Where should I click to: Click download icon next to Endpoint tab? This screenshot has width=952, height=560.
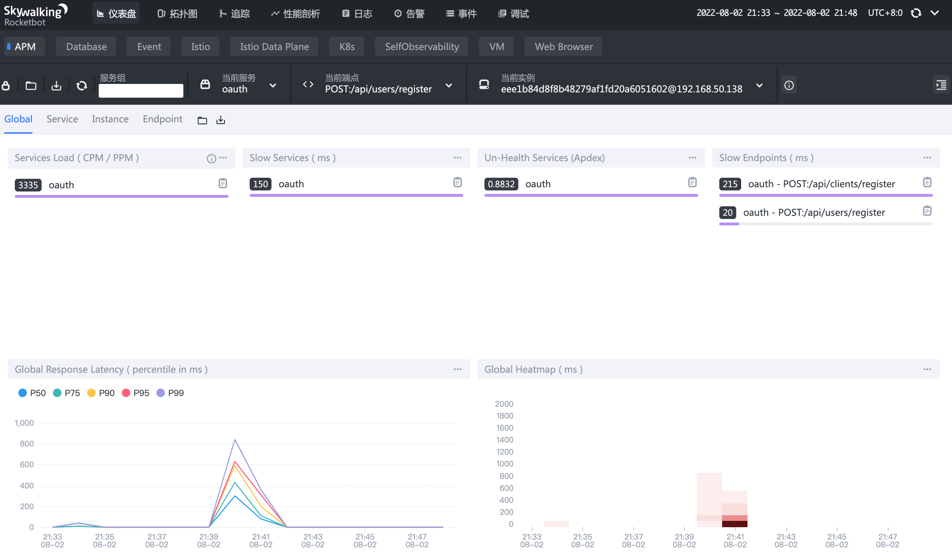pyautogui.click(x=221, y=121)
